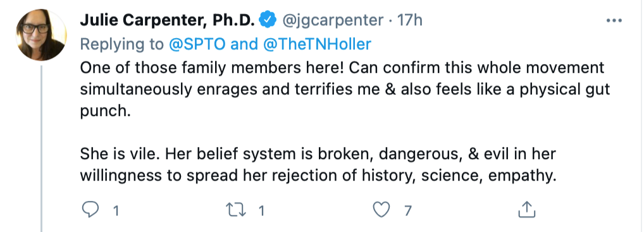644x232 pixels.
Task: Click the 17h timestamp link
Action: pos(409,20)
